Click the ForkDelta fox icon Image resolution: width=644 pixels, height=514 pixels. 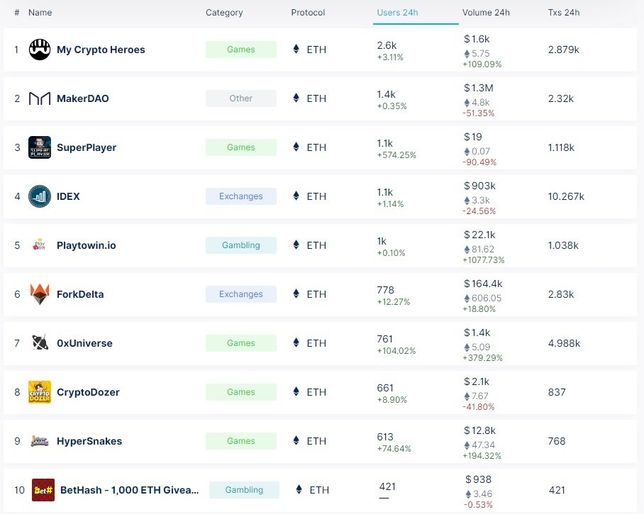[40, 294]
